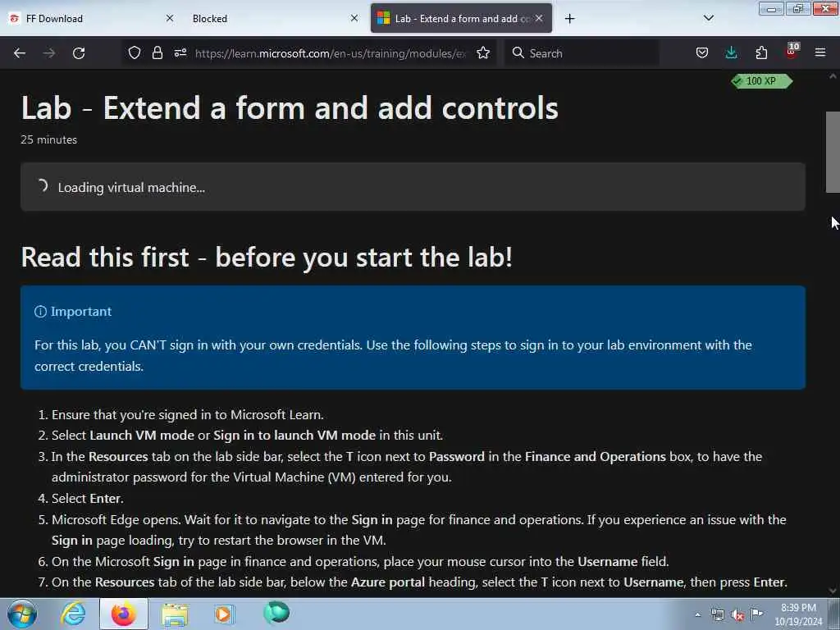Click scrollbar up arrow
This screenshot has height=630, width=840.
click(x=833, y=76)
